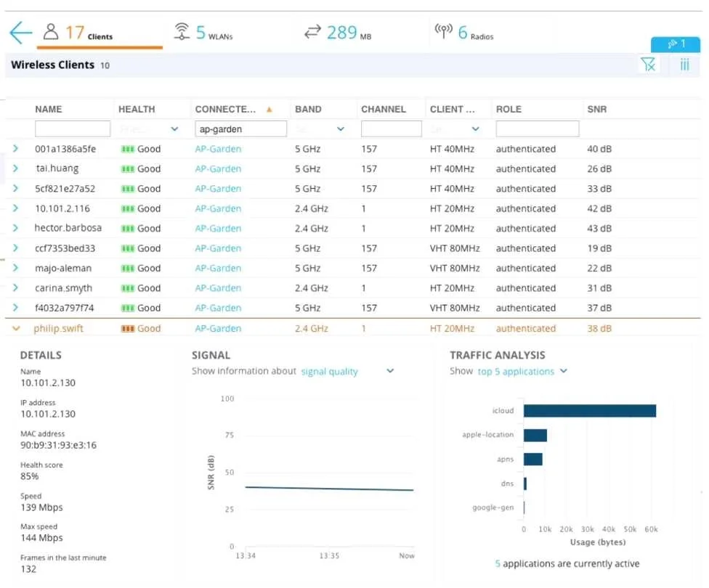Screen dimensions: 709x588
Task: Clear filters with the funnel icon
Action: [649, 65]
